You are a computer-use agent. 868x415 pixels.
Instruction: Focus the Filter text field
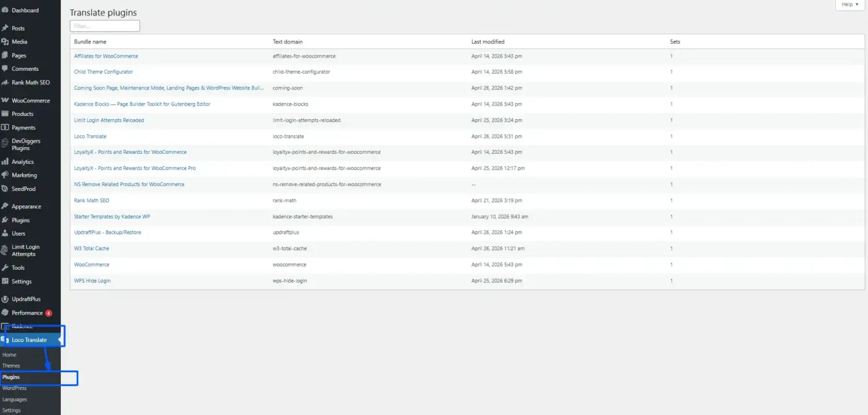coord(105,26)
